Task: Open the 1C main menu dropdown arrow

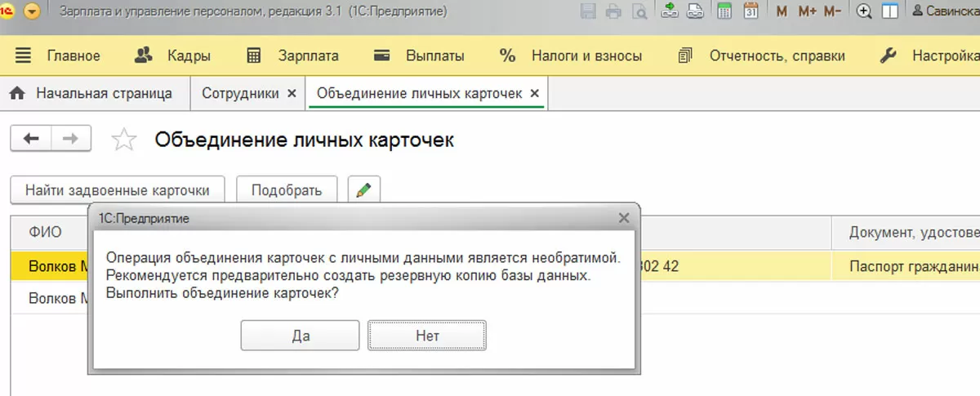Action: pos(32,12)
